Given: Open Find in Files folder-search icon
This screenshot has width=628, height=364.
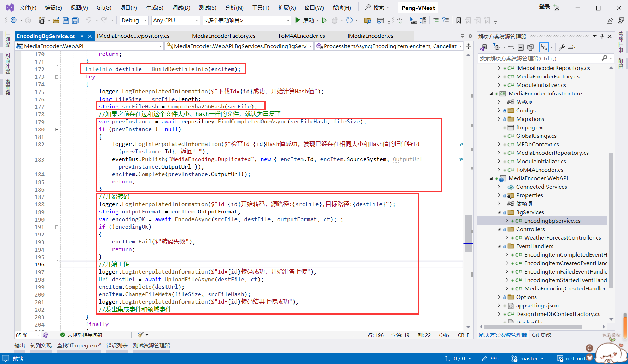Looking at the screenshot, I should coord(367,20).
